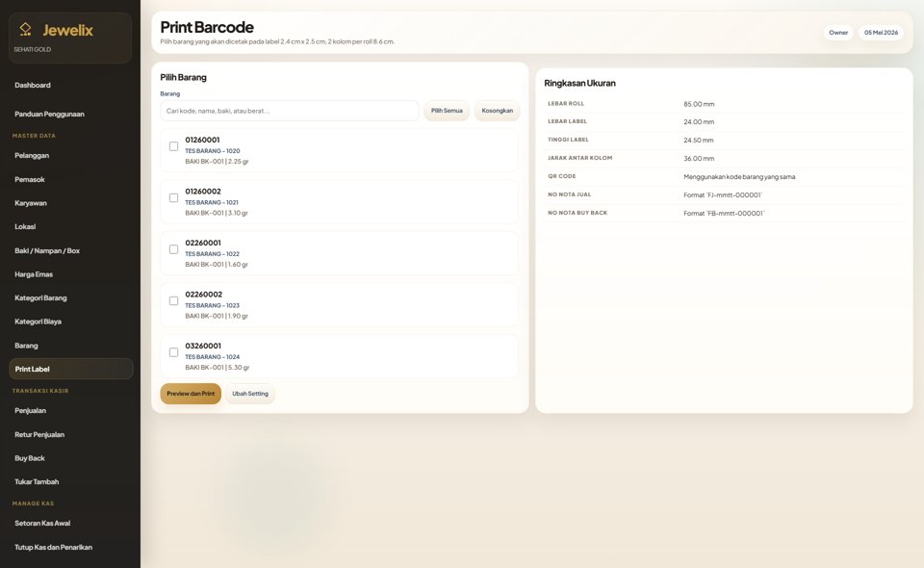Open Kategori Barang in the sidebar
Screen dimensions: 924x568
[x=70, y=297]
